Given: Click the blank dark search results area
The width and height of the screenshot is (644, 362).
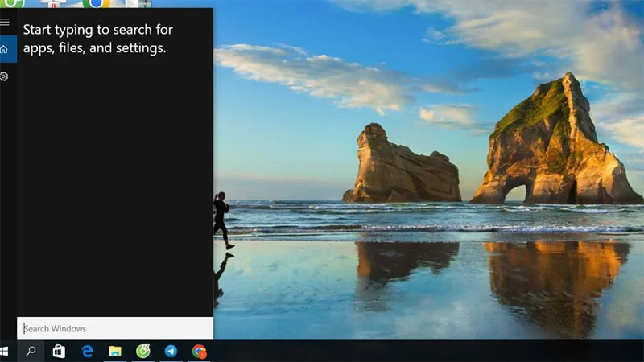Looking at the screenshot, I should coord(115,185).
